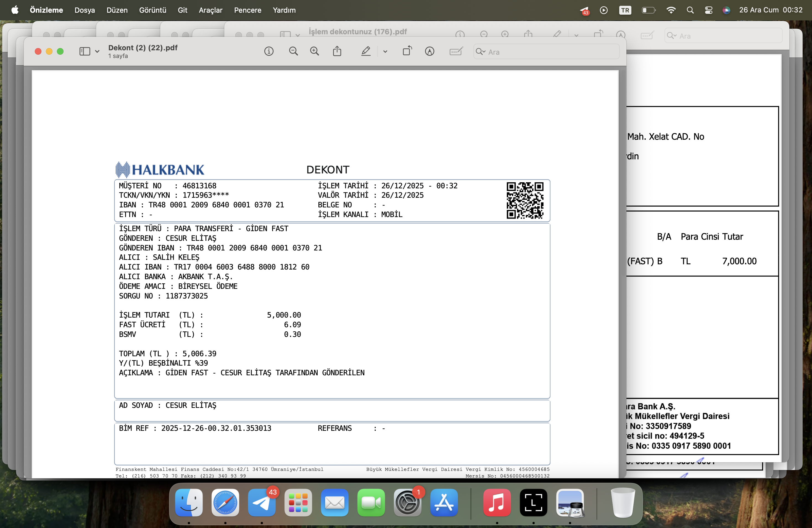
Task: Open Safari from the Dock
Action: tap(225, 503)
